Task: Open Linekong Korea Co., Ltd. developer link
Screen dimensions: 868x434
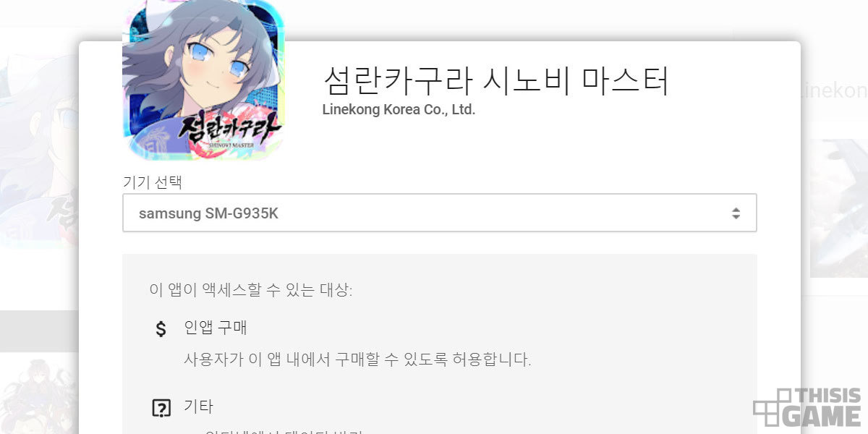Action: click(399, 111)
